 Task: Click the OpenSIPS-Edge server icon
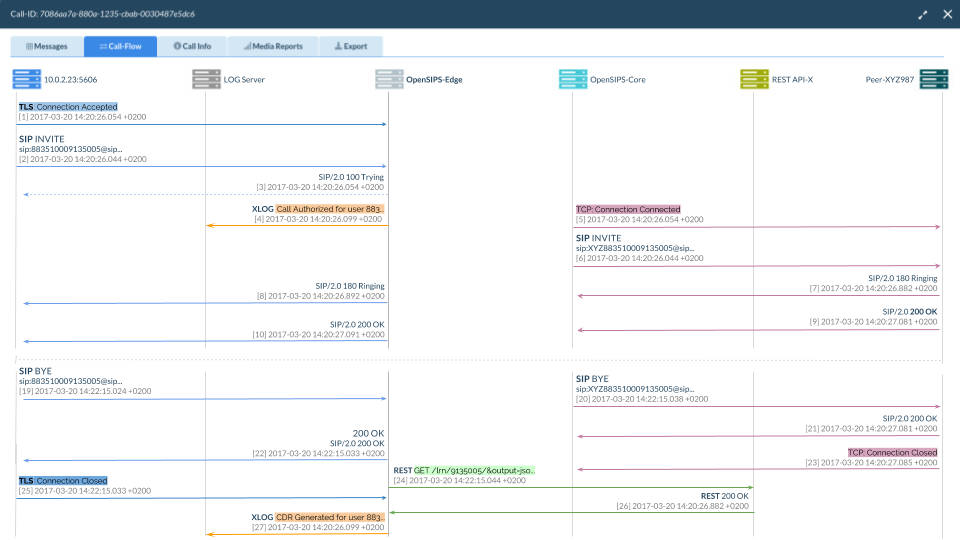point(388,79)
